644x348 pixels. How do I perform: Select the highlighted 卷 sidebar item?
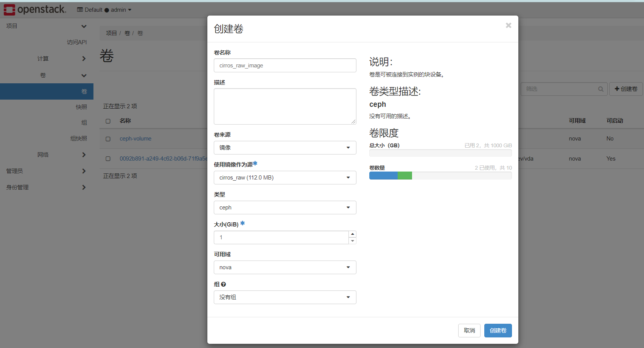click(x=47, y=92)
